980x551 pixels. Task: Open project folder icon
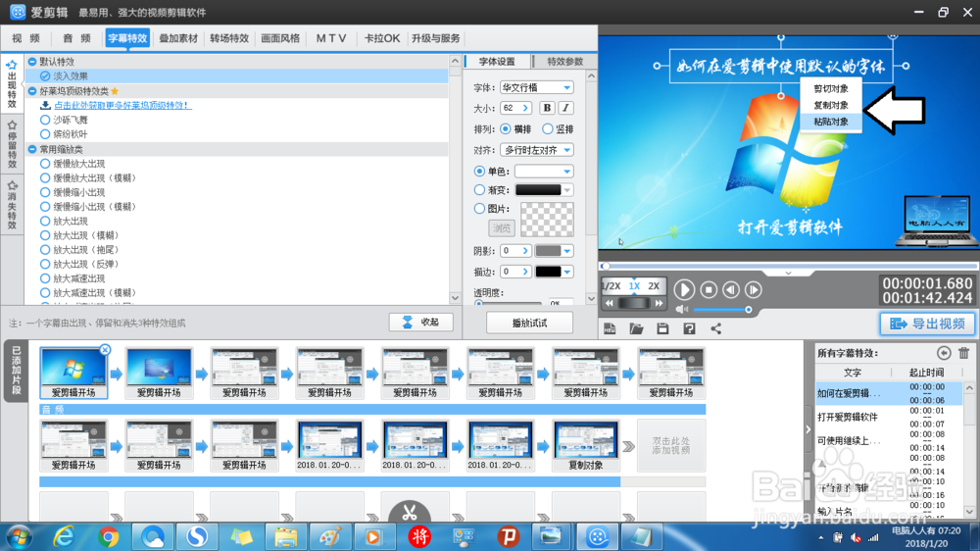(636, 328)
